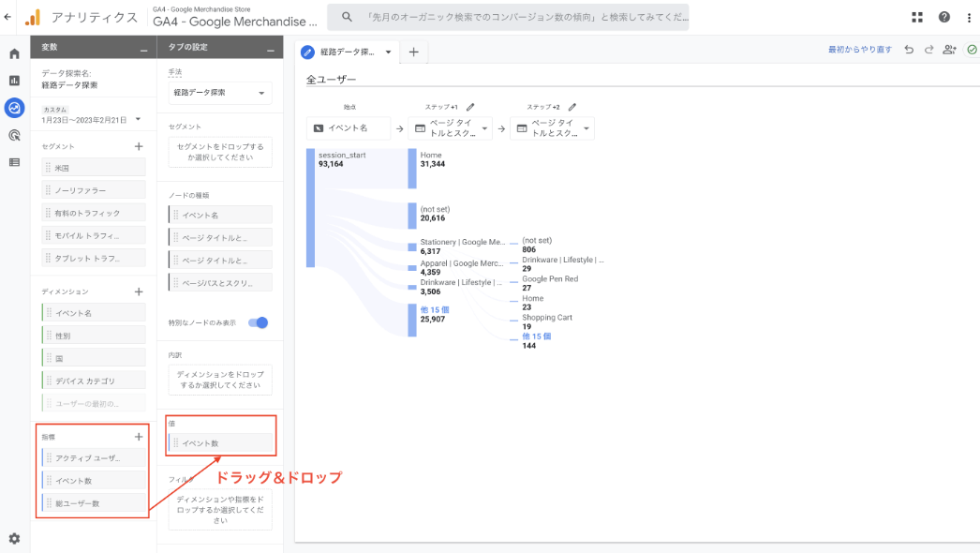Select the デバイス カテゴリ dimension
The width and height of the screenshot is (980, 553).
click(x=94, y=381)
